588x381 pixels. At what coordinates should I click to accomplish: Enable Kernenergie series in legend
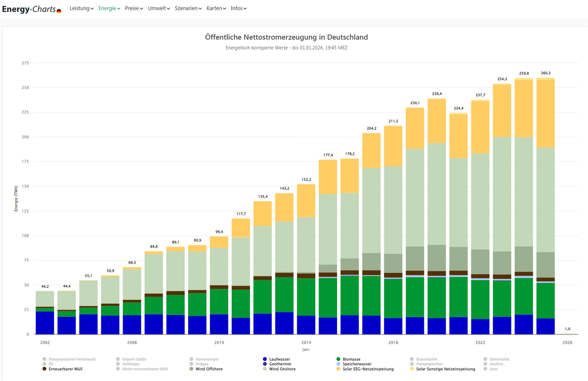(x=204, y=359)
